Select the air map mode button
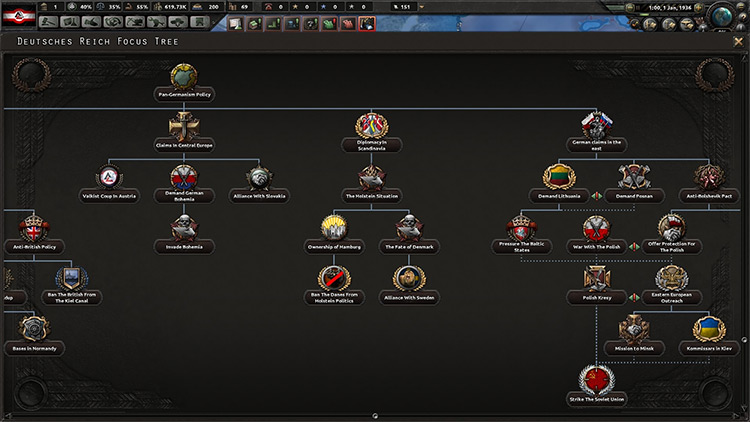 [x=687, y=24]
